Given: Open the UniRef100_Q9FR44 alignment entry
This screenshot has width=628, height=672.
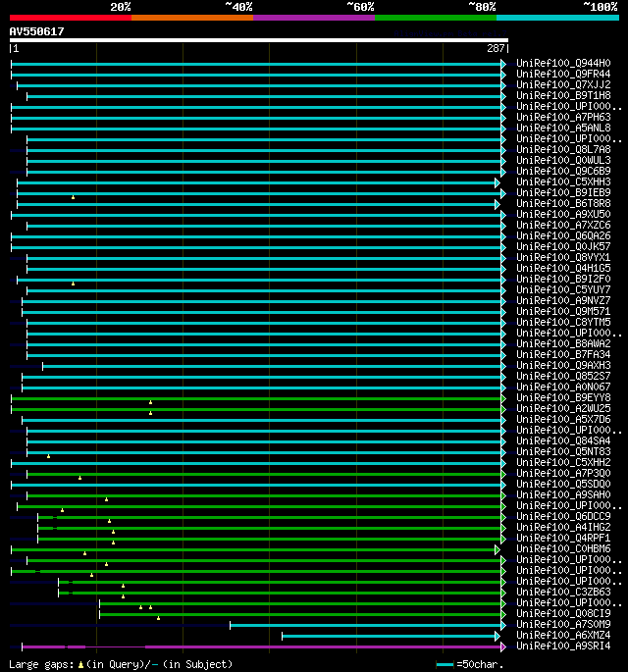Looking at the screenshot, I should [563, 74].
